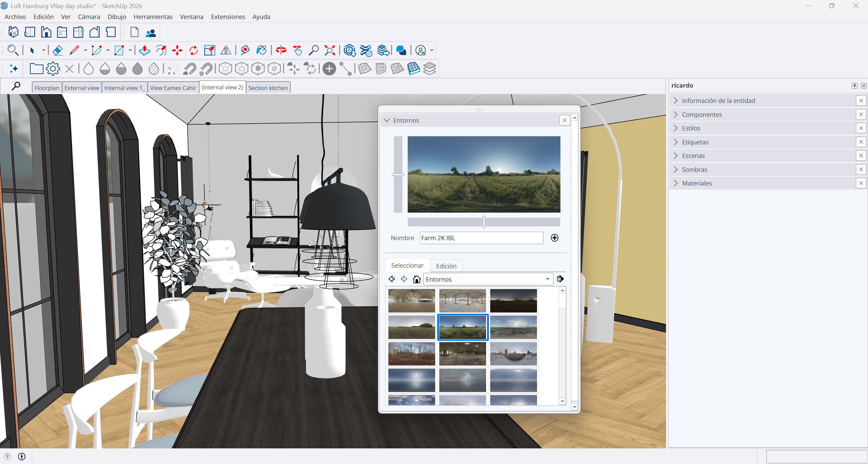The image size is (868, 464).
Task: Open 3D Warehouse from toolbar
Action: (x=350, y=50)
